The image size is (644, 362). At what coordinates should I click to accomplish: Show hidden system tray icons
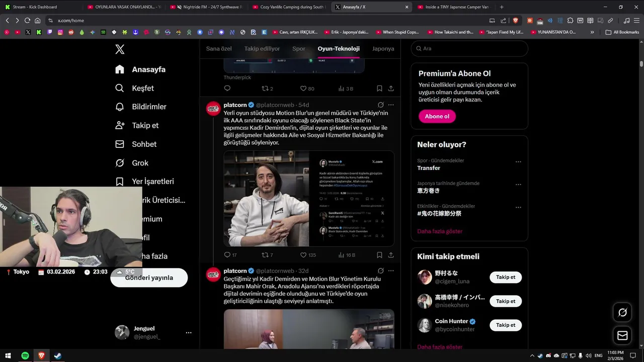pyautogui.click(x=532, y=355)
